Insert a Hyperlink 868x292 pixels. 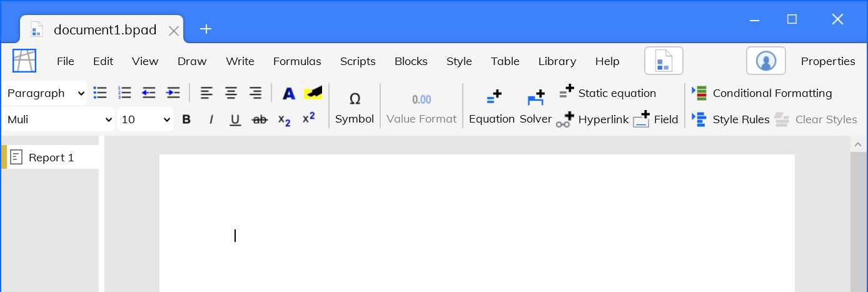592,119
